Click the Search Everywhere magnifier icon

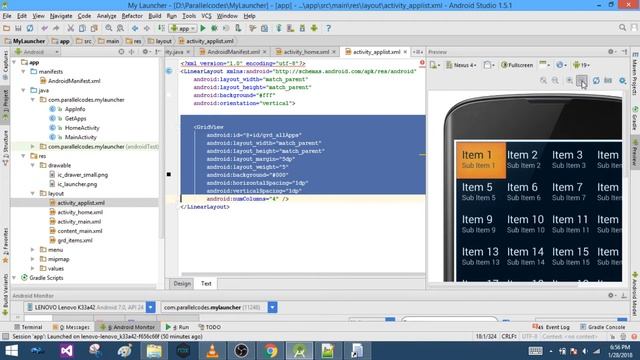click(622, 28)
